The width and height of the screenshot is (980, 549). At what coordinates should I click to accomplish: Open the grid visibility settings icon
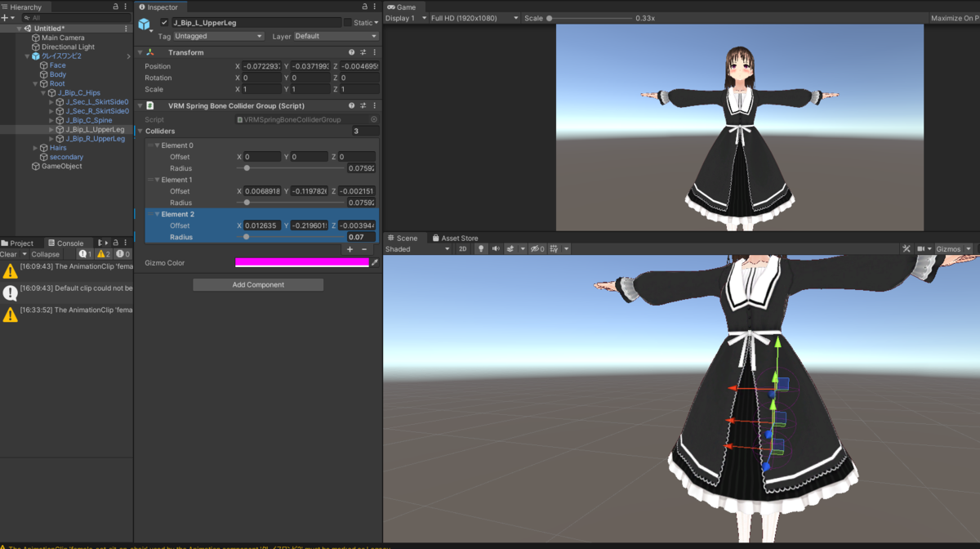pyautogui.click(x=554, y=249)
